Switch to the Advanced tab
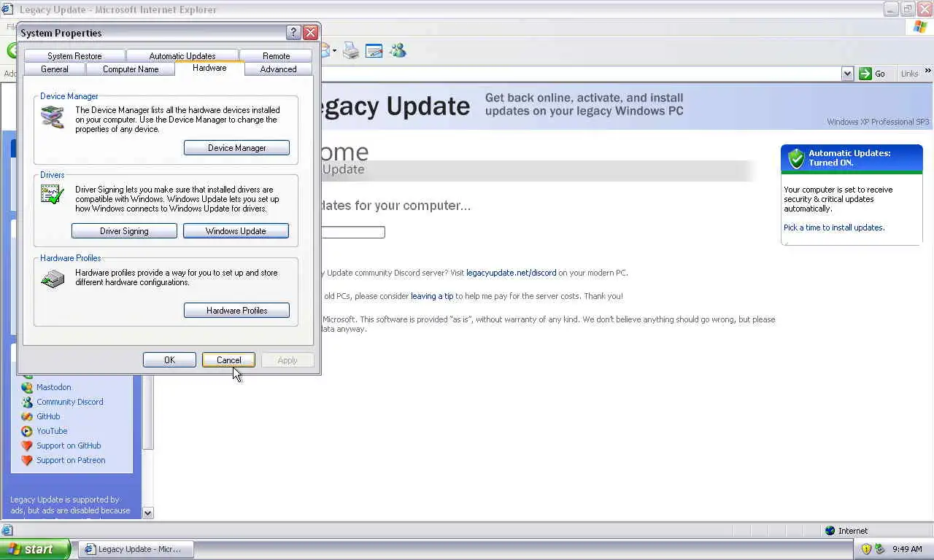 [278, 69]
